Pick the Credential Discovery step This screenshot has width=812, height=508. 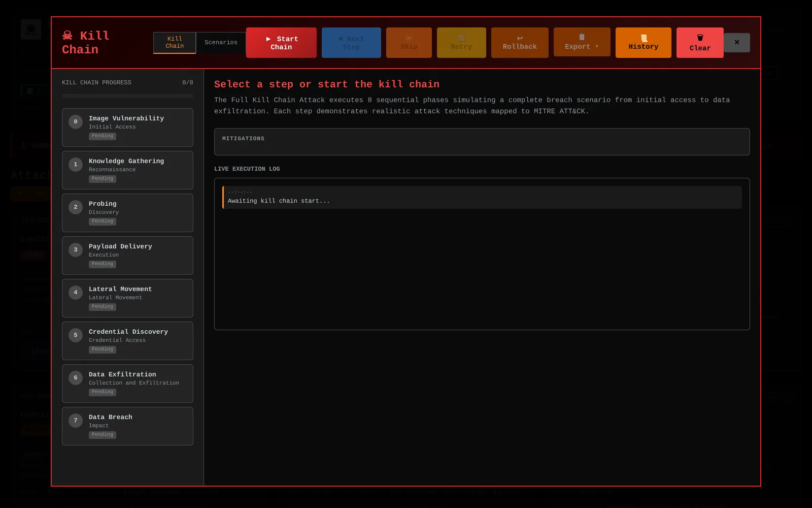[127, 341]
